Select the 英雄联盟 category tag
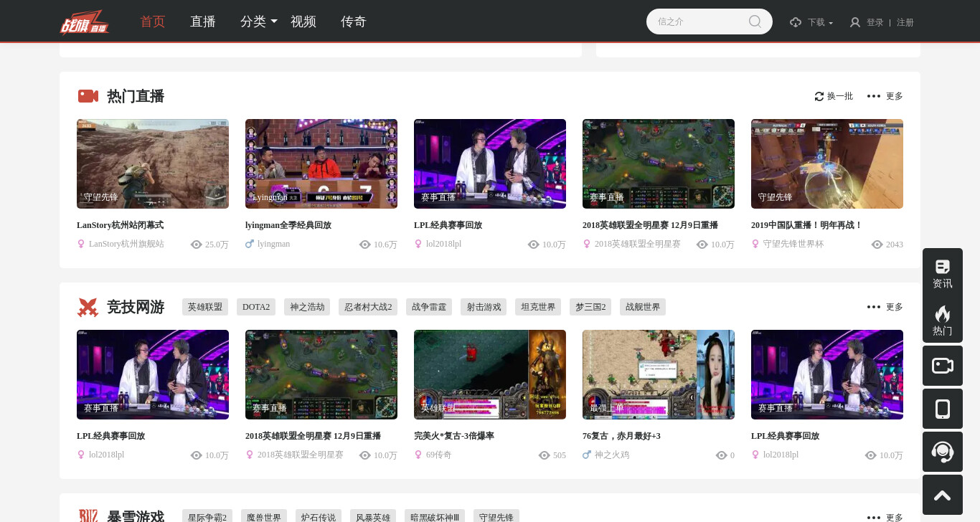 (x=205, y=307)
